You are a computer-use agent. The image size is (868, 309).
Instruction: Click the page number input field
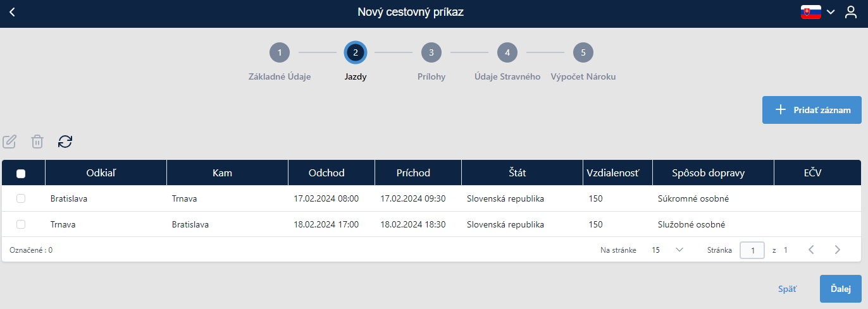[752, 250]
